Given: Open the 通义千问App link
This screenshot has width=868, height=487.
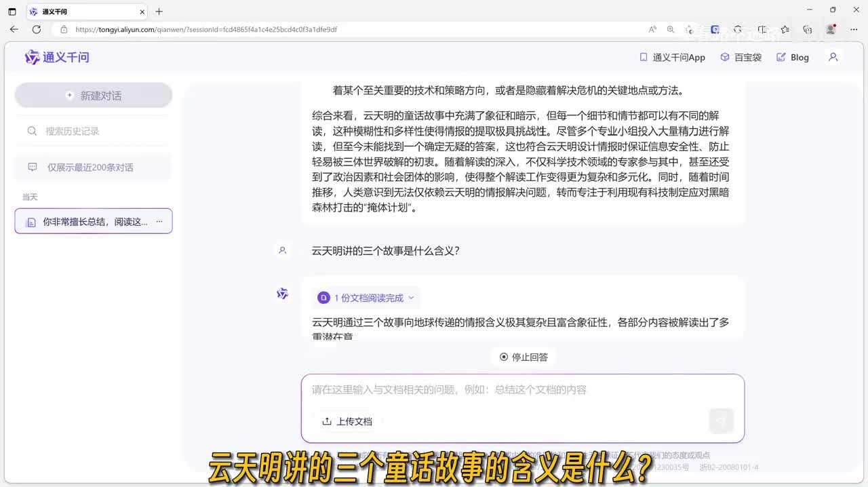Looking at the screenshot, I should (x=673, y=58).
